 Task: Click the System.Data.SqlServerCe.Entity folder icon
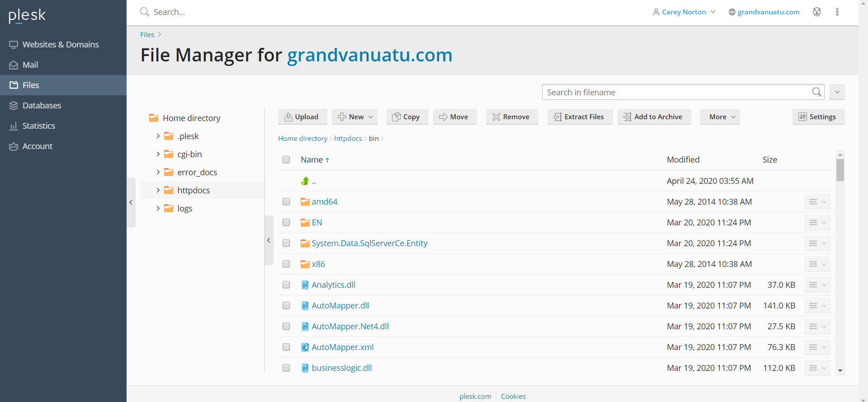click(x=305, y=243)
